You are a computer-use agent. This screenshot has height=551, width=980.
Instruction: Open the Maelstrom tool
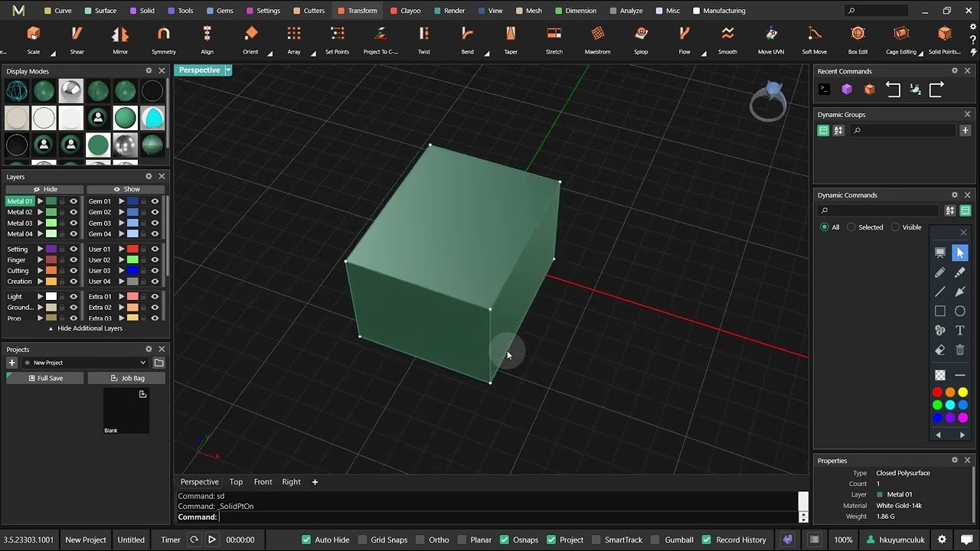597,39
